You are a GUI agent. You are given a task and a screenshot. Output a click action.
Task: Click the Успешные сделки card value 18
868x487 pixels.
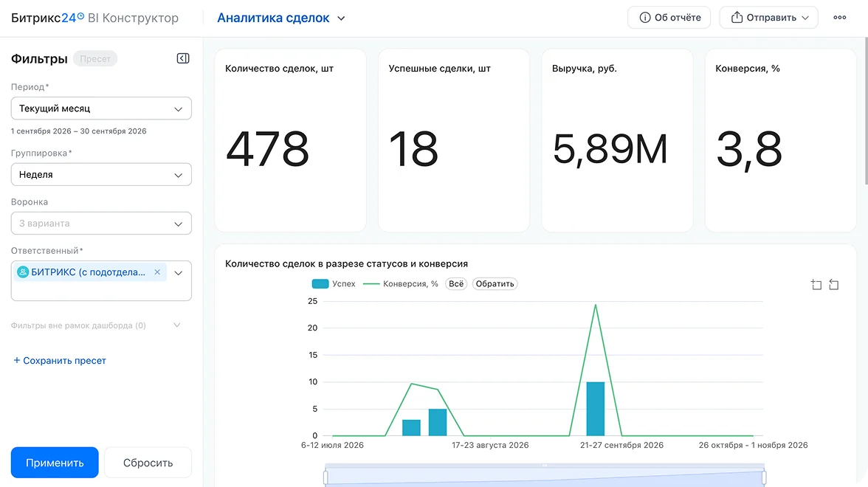click(413, 149)
